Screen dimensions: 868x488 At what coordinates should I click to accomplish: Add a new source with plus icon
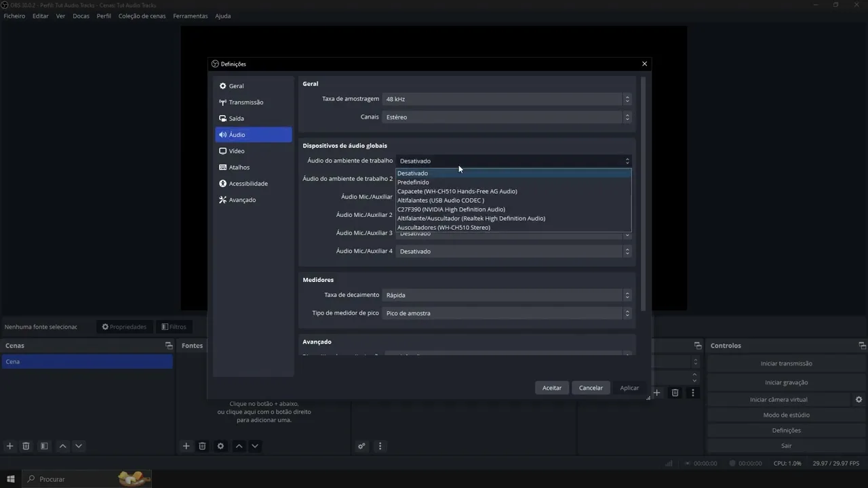186,446
